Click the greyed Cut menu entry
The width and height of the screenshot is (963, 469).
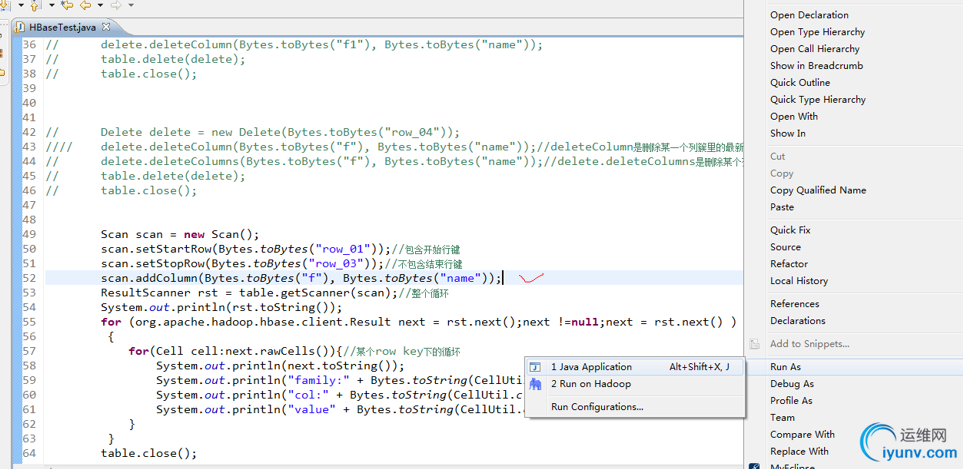coord(778,157)
